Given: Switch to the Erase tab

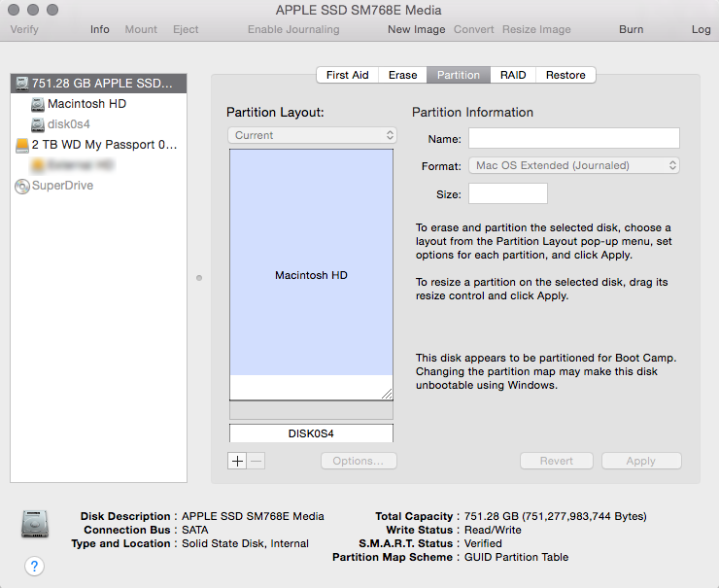Looking at the screenshot, I should coord(402,75).
